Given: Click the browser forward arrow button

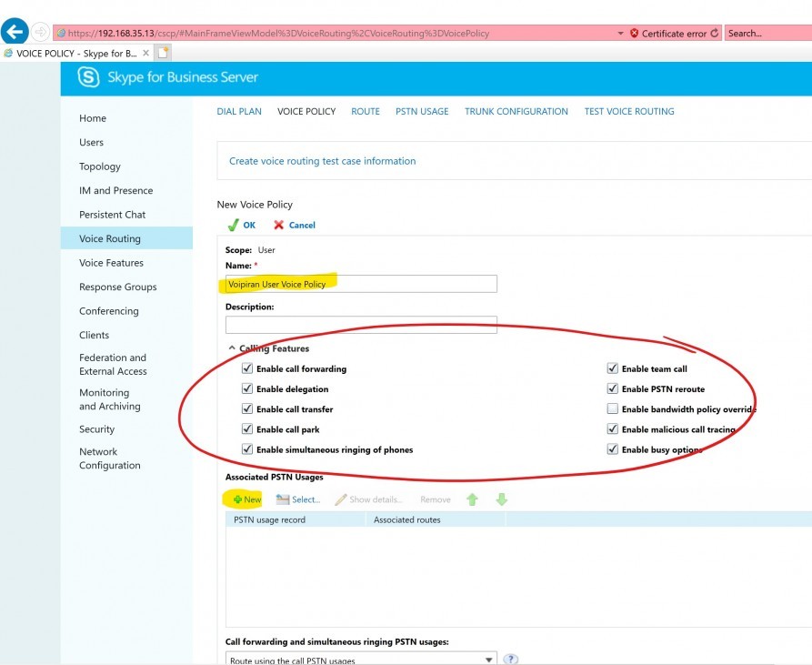Looking at the screenshot, I should click(40, 32).
